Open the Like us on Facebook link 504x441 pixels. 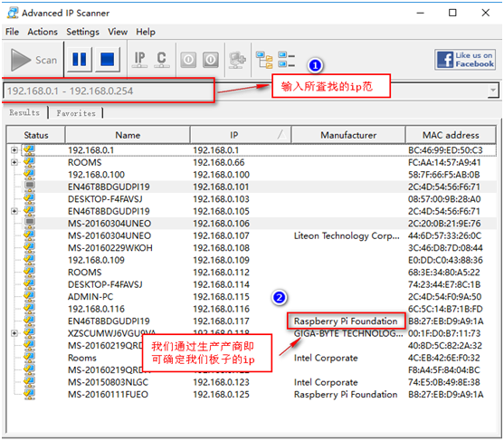tap(465, 60)
